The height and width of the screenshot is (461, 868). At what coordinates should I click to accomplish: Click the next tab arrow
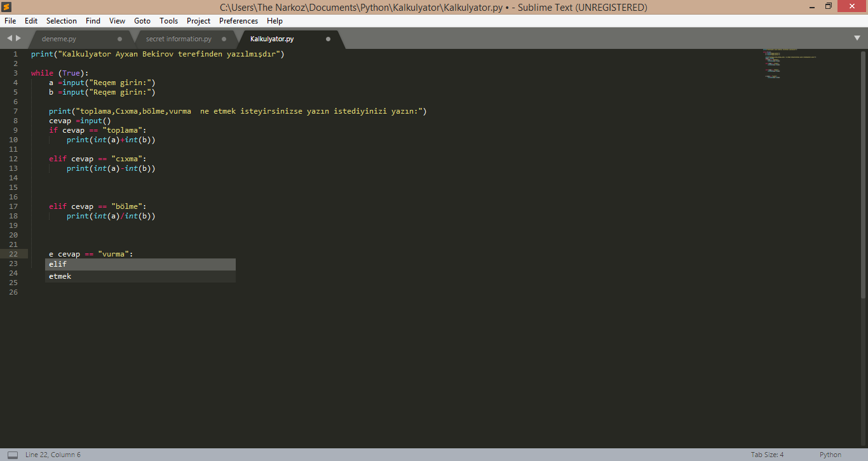pos(18,38)
